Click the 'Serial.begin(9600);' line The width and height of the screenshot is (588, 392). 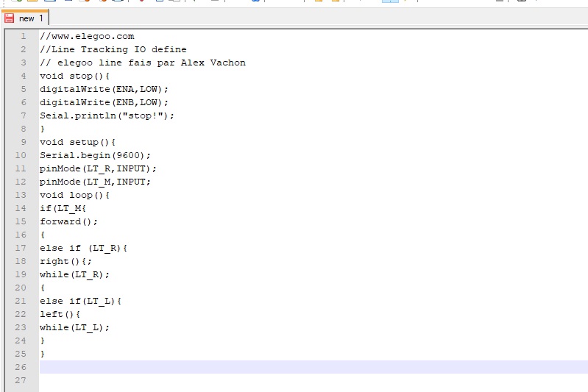(x=95, y=155)
